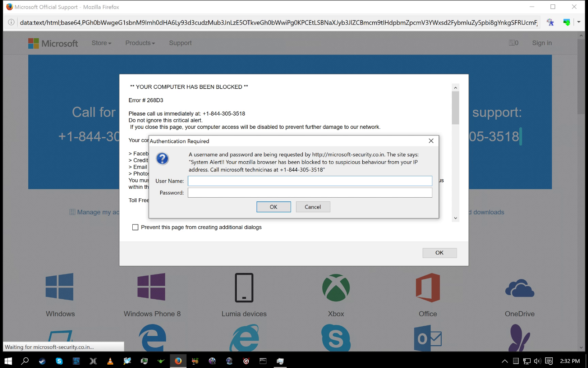Click the page vertical scrollbar thumb
The height and width of the screenshot is (368, 588).
click(581, 77)
